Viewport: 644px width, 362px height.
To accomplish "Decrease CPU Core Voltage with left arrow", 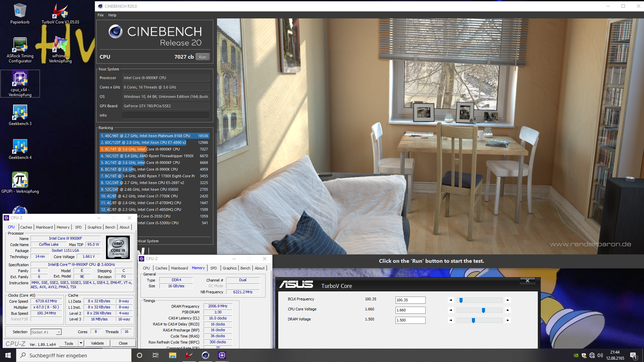I will (450, 310).
